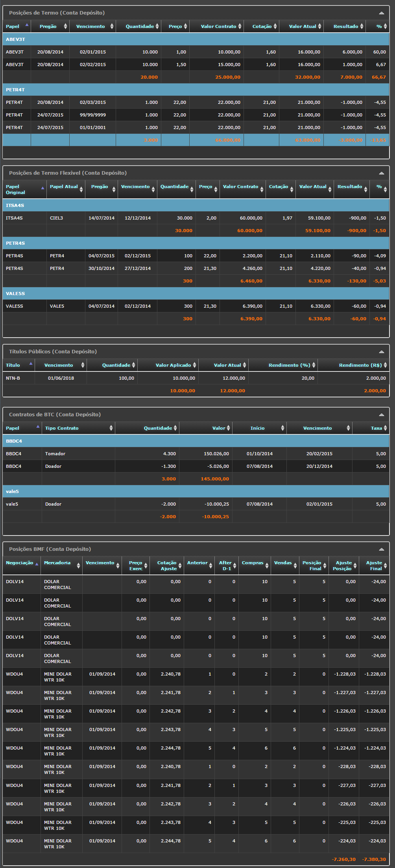Sort BMF positions by Compras
395x868 pixels.
(255, 566)
